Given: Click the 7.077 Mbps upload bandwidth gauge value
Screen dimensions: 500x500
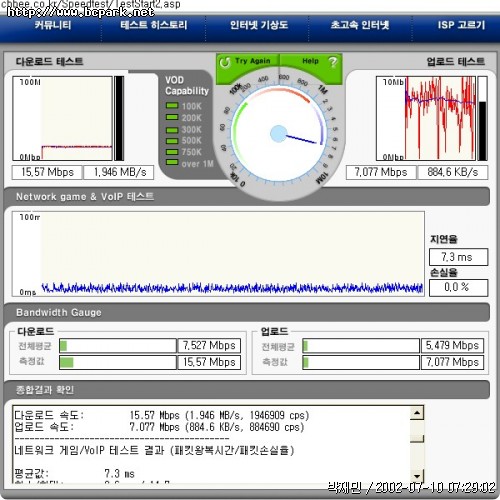Looking at the screenshot, I should tap(452, 362).
